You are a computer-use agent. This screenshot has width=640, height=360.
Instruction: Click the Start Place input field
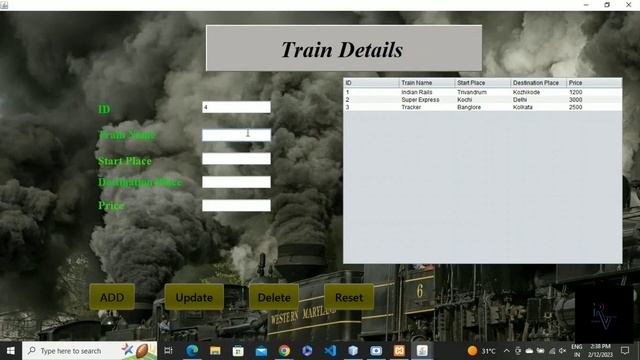[236, 159]
